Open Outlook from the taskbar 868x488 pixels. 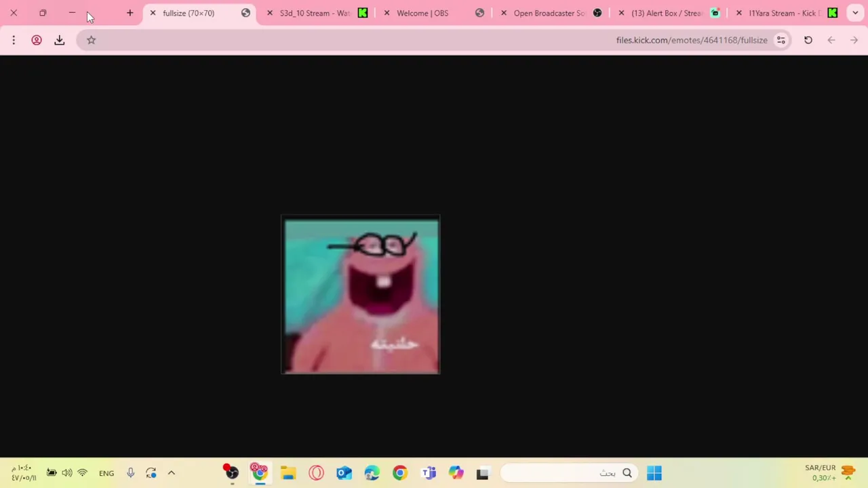[344, 473]
